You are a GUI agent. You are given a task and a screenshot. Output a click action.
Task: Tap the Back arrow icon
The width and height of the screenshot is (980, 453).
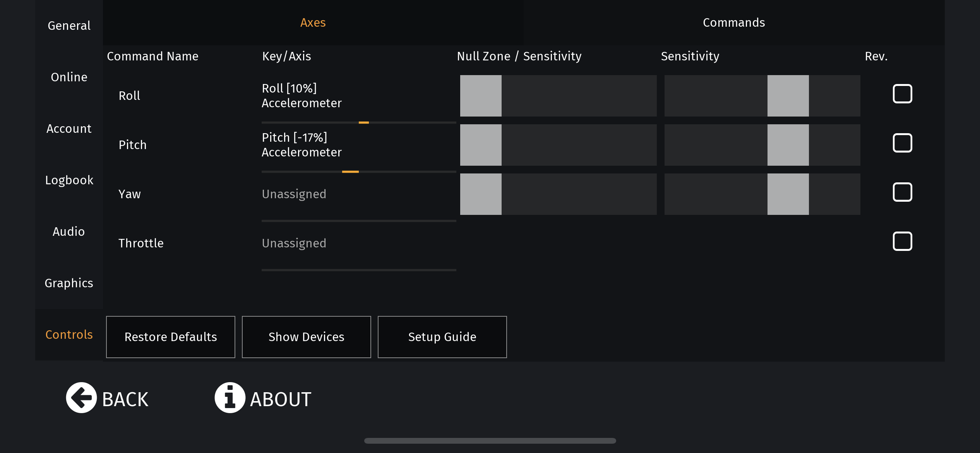pyautogui.click(x=81, y=398)
